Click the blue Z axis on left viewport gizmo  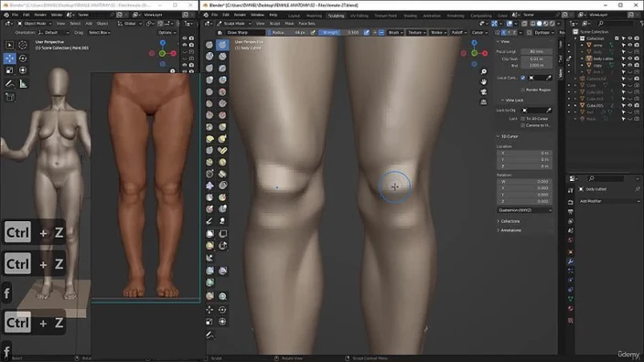tap(163, 43)
